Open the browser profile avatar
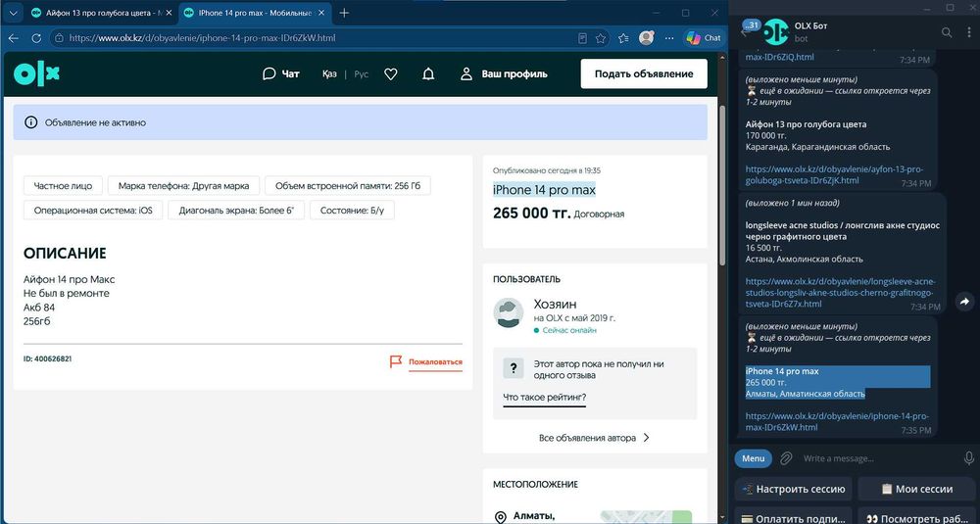980x524 pixels. pos(646,38)
